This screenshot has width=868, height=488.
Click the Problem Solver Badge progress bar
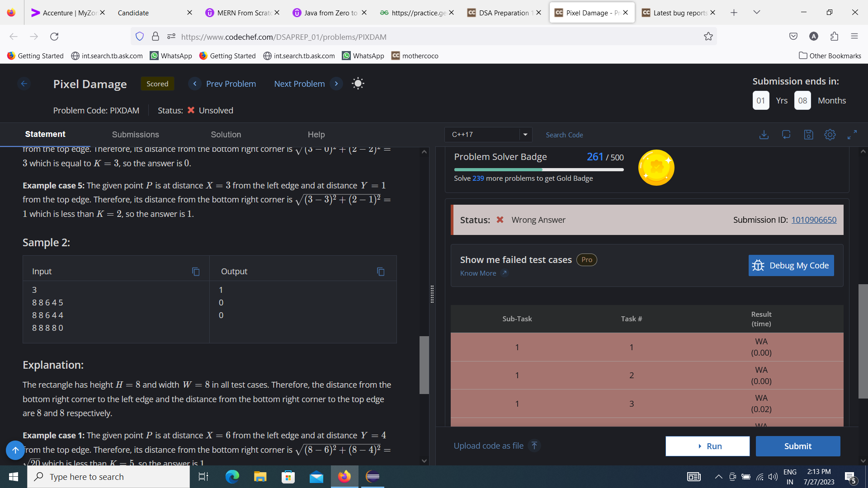(538, 170)
